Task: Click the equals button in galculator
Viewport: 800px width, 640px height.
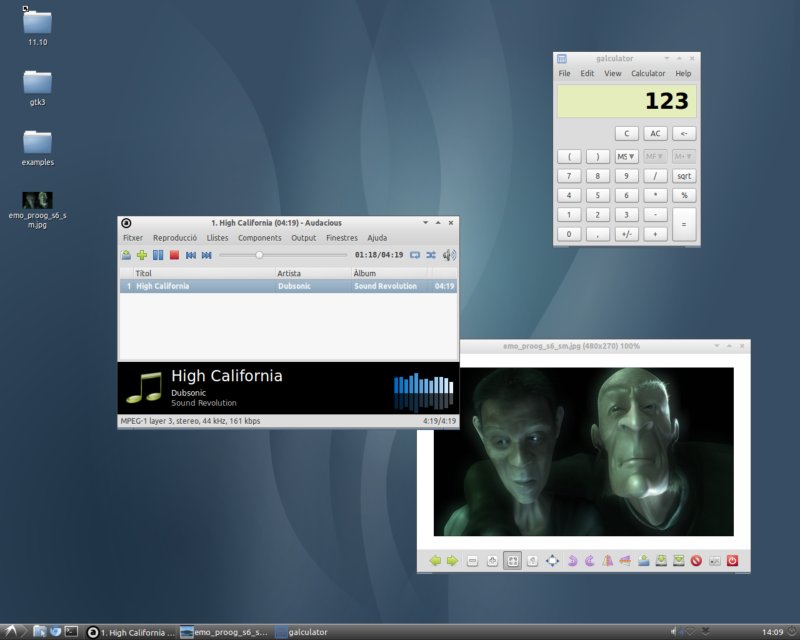Action: click(684, 224)
